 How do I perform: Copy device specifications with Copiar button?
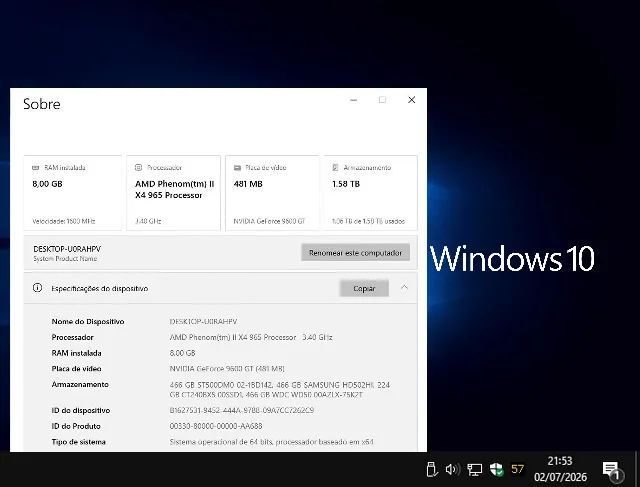point(364,288)
